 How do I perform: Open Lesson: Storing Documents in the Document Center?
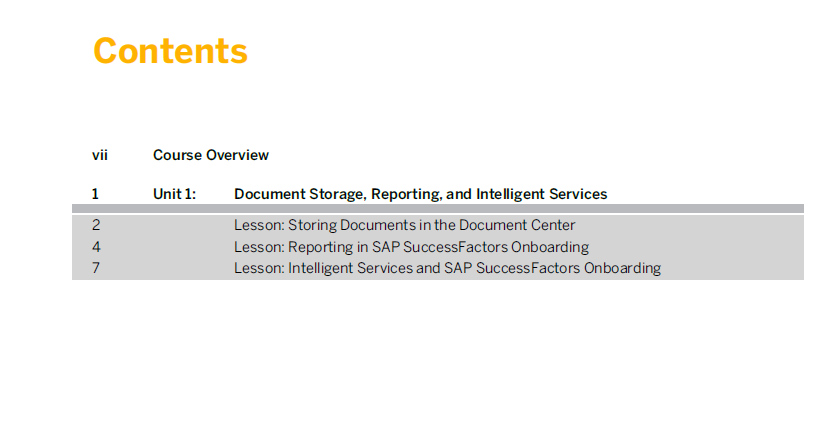(x=405, y=225)
